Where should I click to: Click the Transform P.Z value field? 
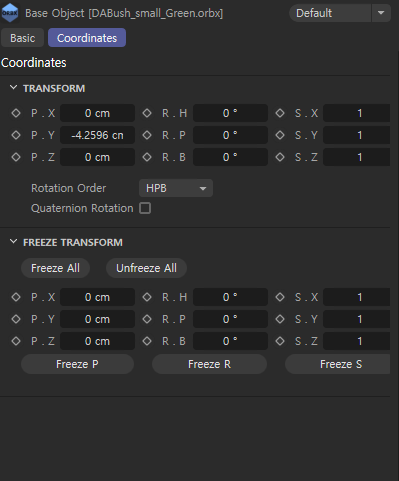click(x=97, y=157)
